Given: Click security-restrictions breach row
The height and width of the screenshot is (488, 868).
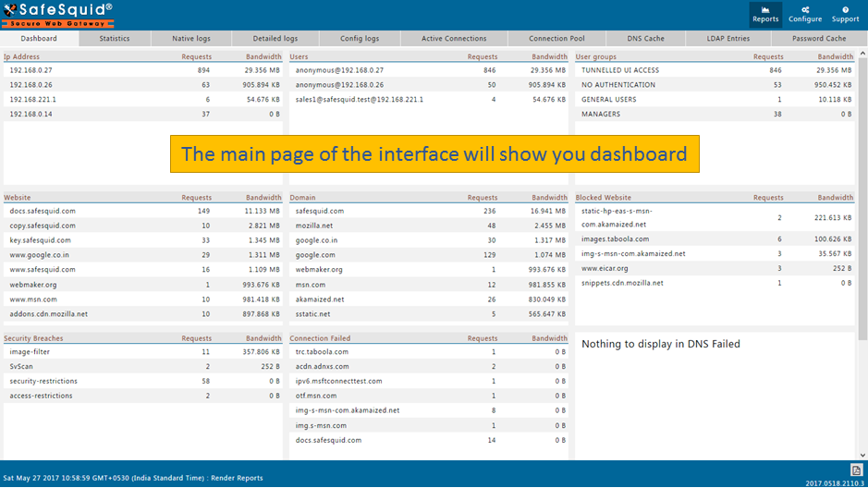Looking at the screenshot, I should (x=143, y=381).
